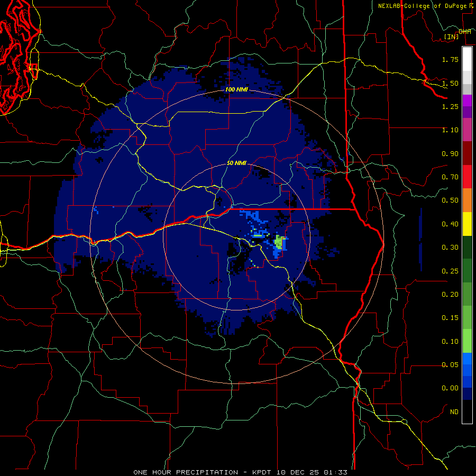
Task: Click the 1.10 legend value
Action: [x=450, y=130]
